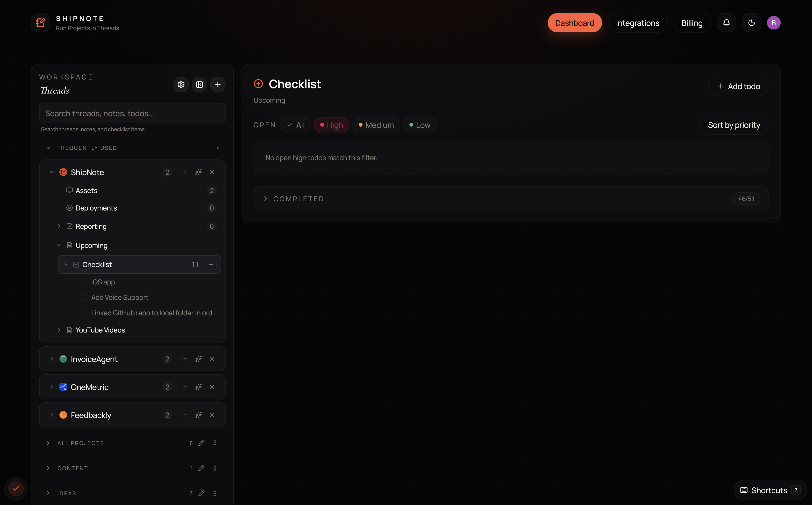Check off Linked GitHub repo todo

85,313
